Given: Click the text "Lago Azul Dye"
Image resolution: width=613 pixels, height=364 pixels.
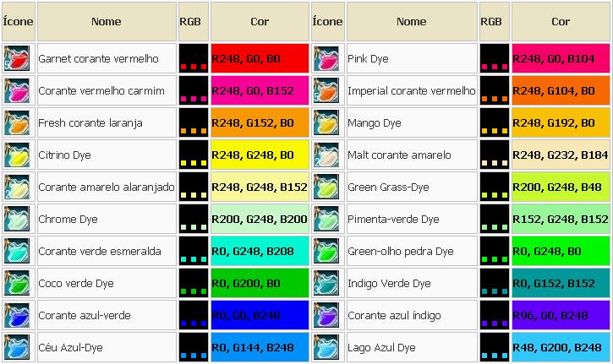Looking at the screenshot, I should (381, 347).
